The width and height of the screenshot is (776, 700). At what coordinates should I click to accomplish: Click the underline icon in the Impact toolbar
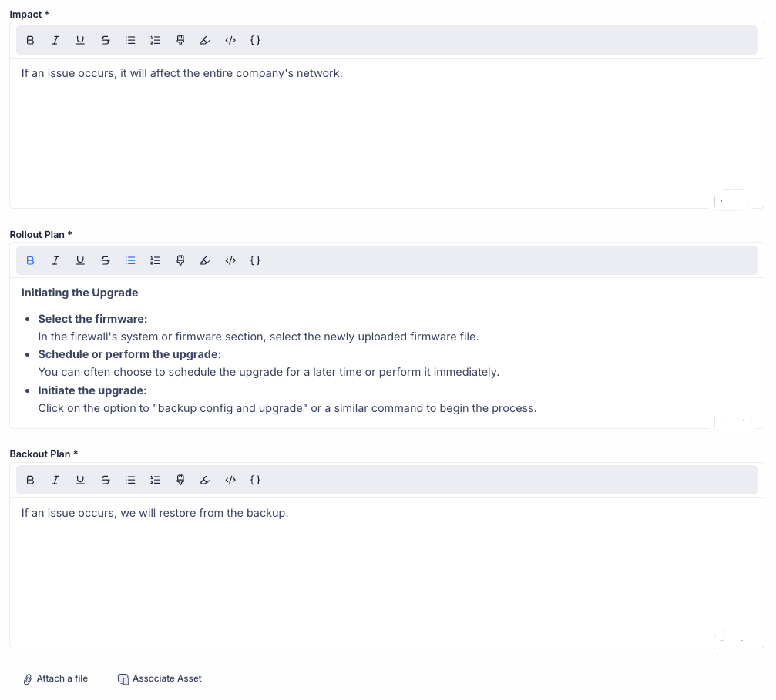tap(80, 40)
